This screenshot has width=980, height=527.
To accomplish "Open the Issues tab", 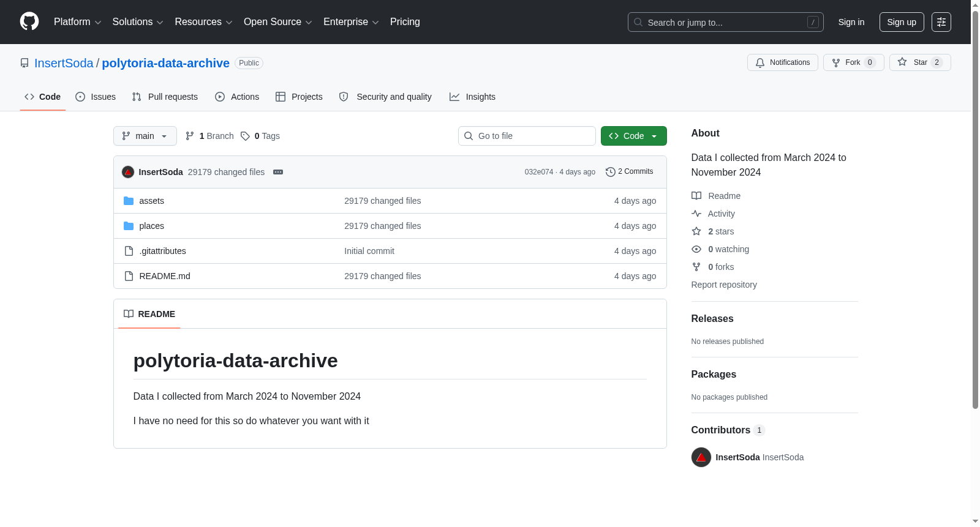I will point(96,97).
